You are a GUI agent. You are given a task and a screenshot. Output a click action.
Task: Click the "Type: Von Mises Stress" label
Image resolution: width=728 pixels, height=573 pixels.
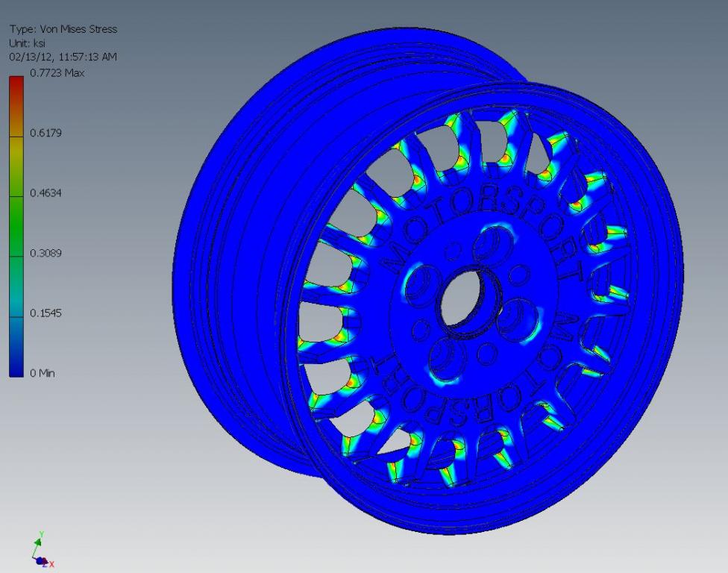[63, 29]
